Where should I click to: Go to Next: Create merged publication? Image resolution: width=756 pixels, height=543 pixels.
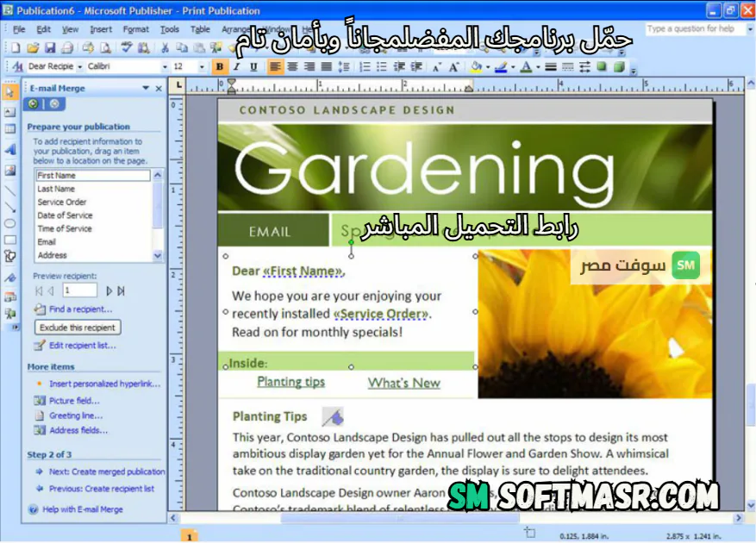pyautogui.click(x=107, y=471)
